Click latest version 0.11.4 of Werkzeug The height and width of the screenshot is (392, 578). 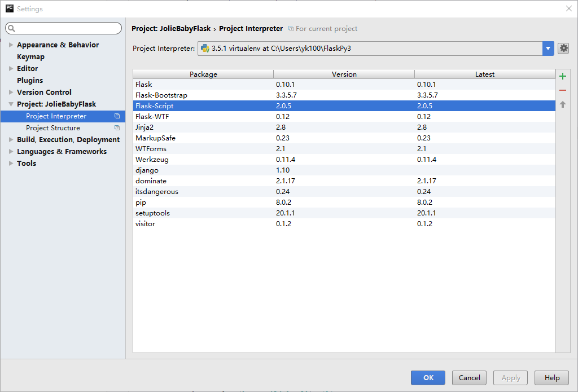pyautogui.click(x=427, y=159)
